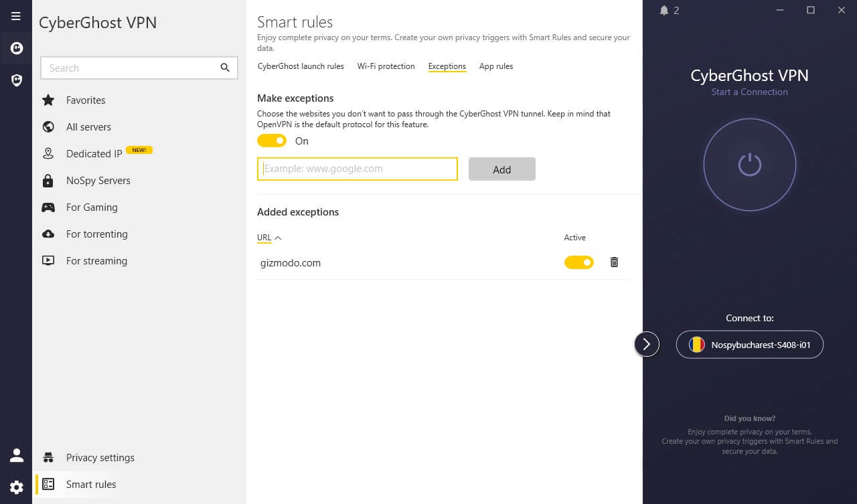Click the Add button
Viewport: 857px width, 504px height.
[x=501, y=169]
